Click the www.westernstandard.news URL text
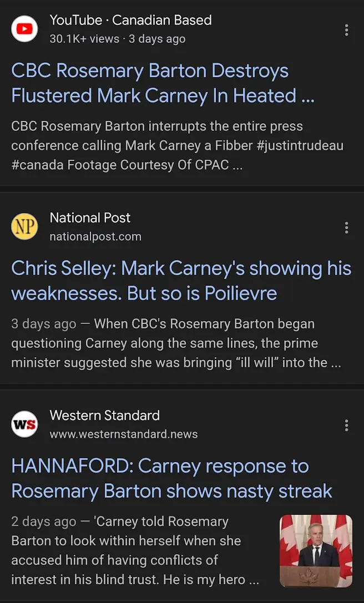 click(124, 434)
